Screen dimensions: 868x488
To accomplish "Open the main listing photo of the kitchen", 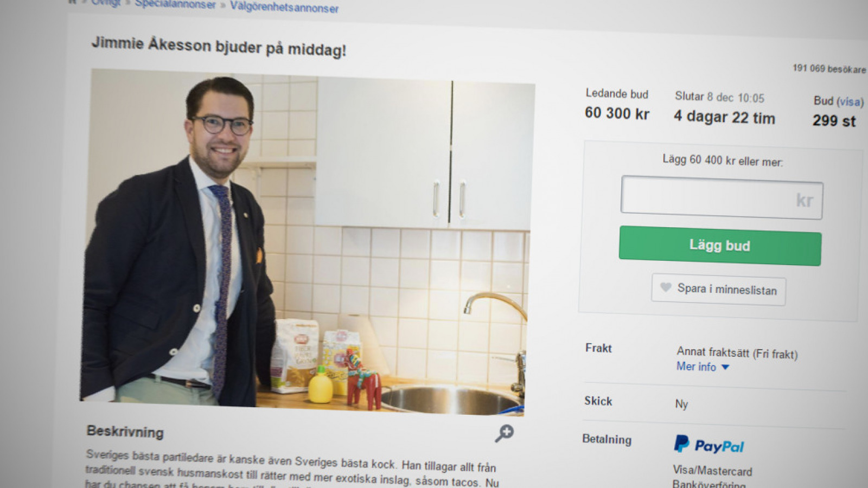I will coord(308,243).
